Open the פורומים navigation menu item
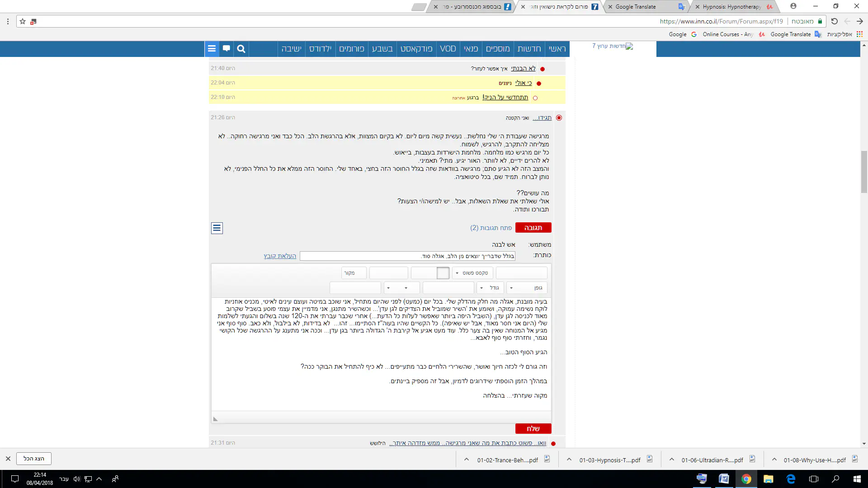Screen dimensions: 868x488 352,49
